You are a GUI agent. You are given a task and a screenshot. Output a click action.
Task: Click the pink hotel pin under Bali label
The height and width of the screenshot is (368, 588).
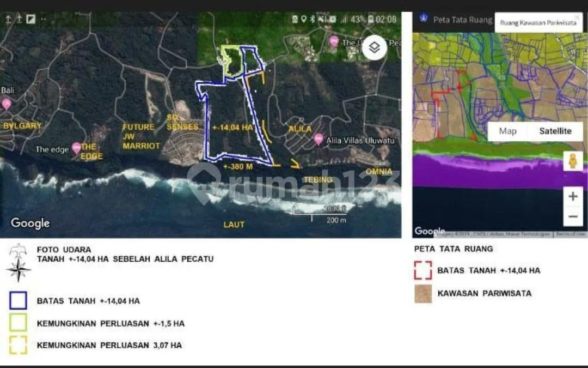[7, 103]
